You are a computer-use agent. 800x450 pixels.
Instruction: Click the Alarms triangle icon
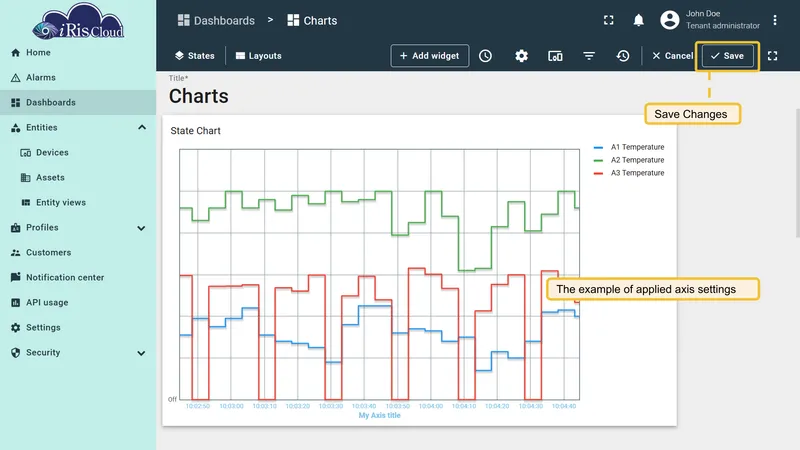tap(15, 78)
